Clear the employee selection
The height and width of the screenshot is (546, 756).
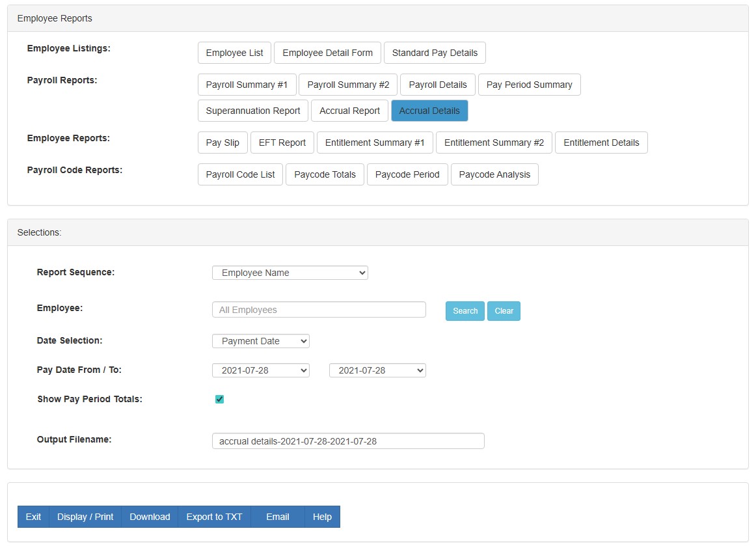504,311
